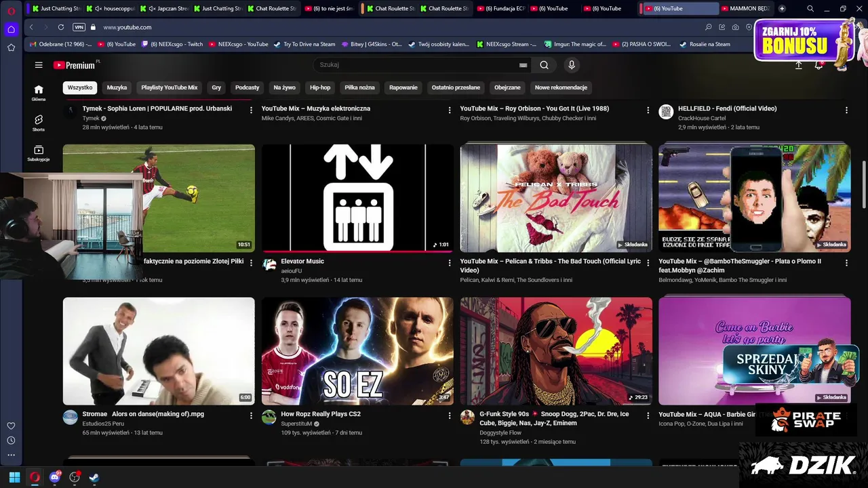Open options menu for How Ropz Really Plays CS2
This screenshot has height=488, width=868.
tap(449, 415)
